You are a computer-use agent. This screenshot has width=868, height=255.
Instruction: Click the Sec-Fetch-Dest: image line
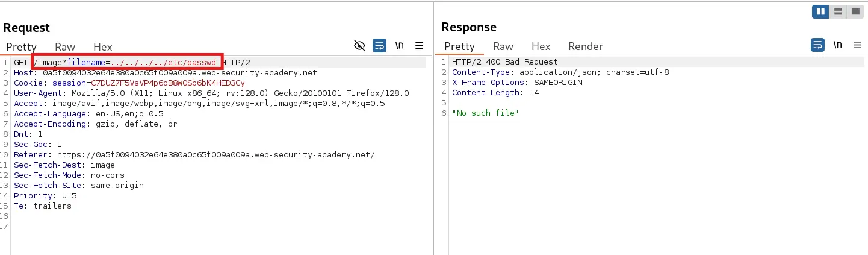tap(64, 165)
